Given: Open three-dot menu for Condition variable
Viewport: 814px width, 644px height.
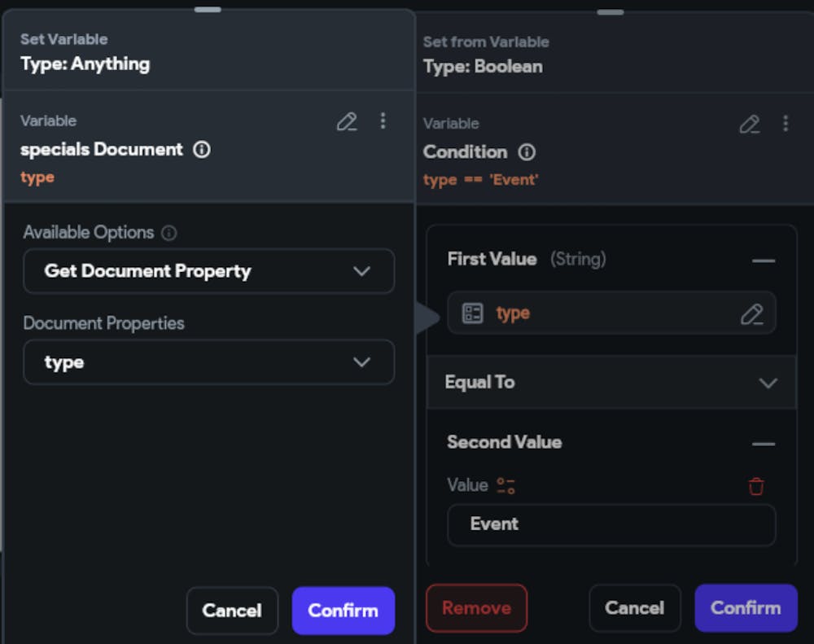Looking at the screenshot, I should (x=786, y=124).
